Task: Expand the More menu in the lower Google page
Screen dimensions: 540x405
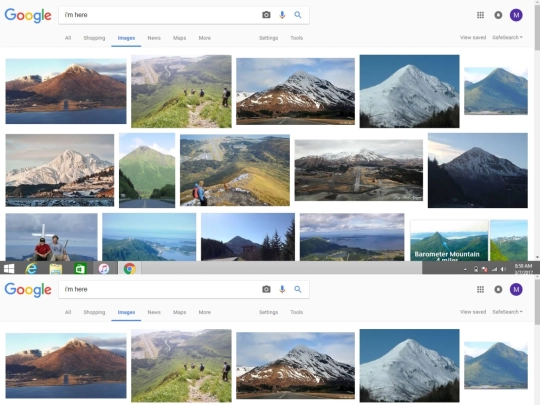Action: coord(205,312)
